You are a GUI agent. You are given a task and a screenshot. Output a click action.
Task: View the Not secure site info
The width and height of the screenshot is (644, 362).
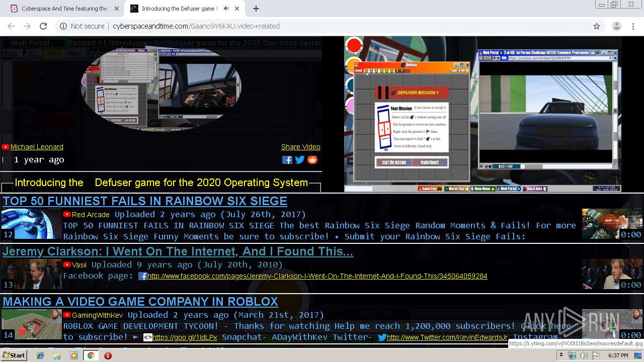[x=82, y=26]
